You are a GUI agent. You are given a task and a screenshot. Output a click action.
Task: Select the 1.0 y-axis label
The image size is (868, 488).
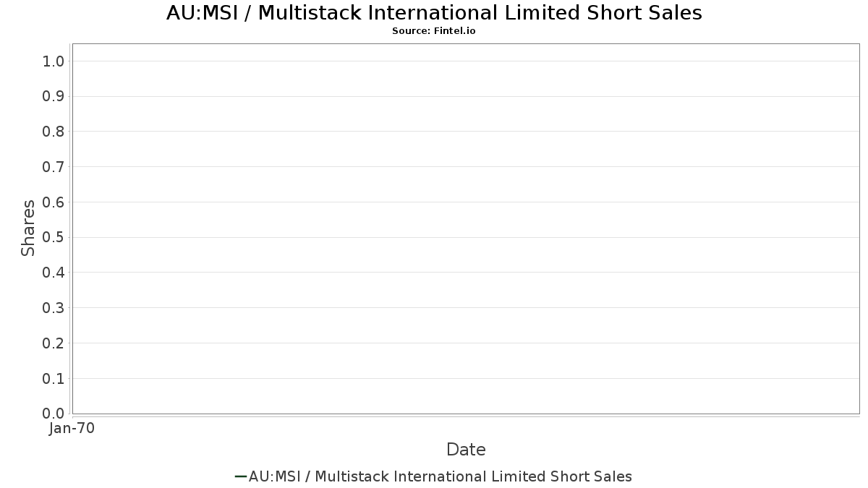(54, 61)
